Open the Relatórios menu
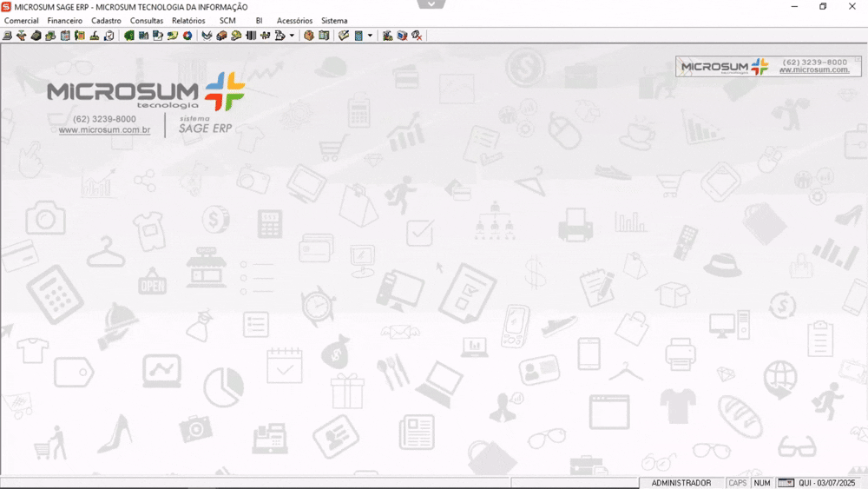The width and height of the screenshot is (868, 489). click(x=188, y=21)
